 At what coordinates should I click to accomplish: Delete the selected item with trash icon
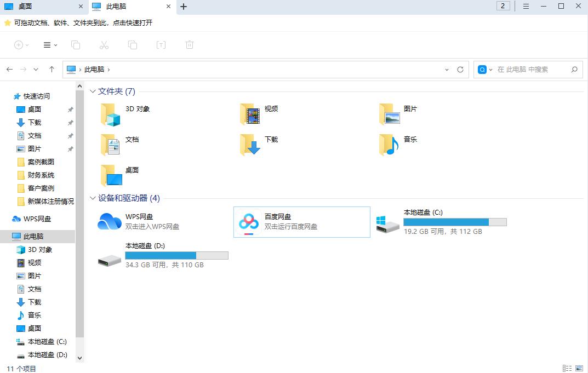tap(189, 44)
